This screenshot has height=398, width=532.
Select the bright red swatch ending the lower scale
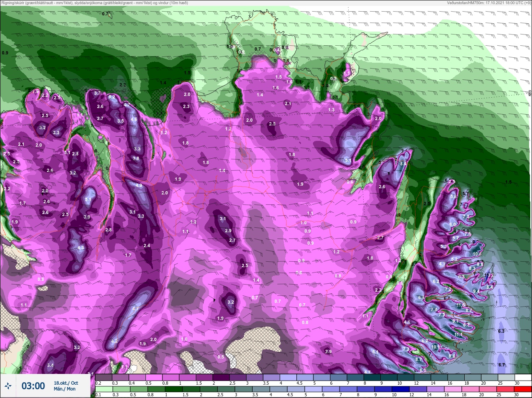tap(522, 389)
